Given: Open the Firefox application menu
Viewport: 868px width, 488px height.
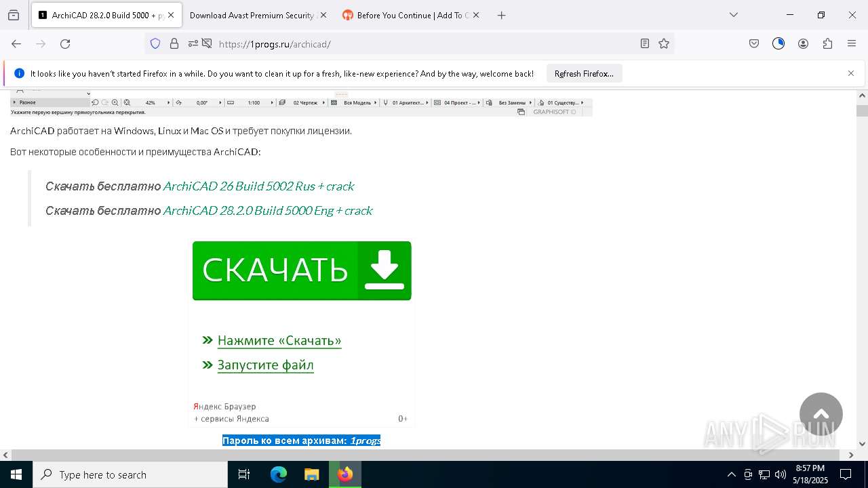Looking at the screenshot, I should pos(852,43).
